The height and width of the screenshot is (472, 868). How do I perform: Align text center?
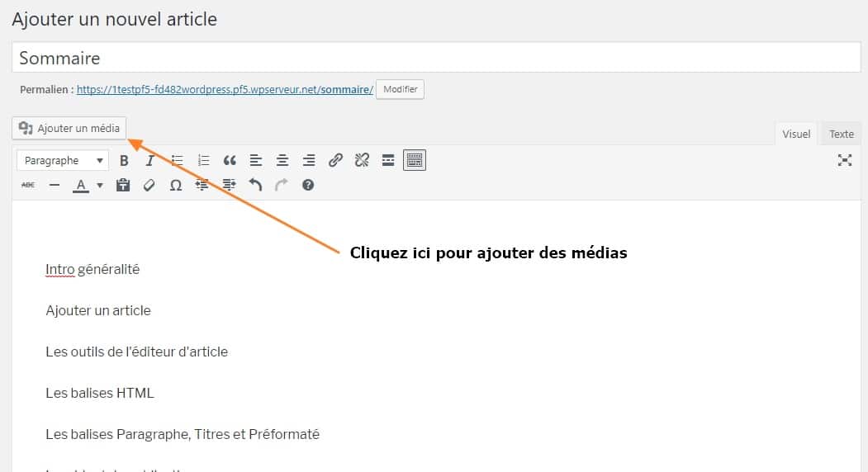point(282,160)
